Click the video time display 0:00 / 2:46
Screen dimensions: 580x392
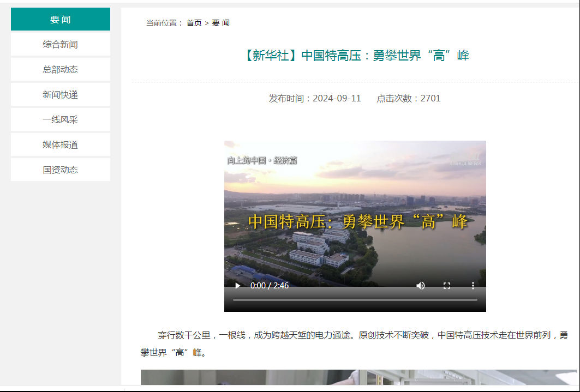270,286
